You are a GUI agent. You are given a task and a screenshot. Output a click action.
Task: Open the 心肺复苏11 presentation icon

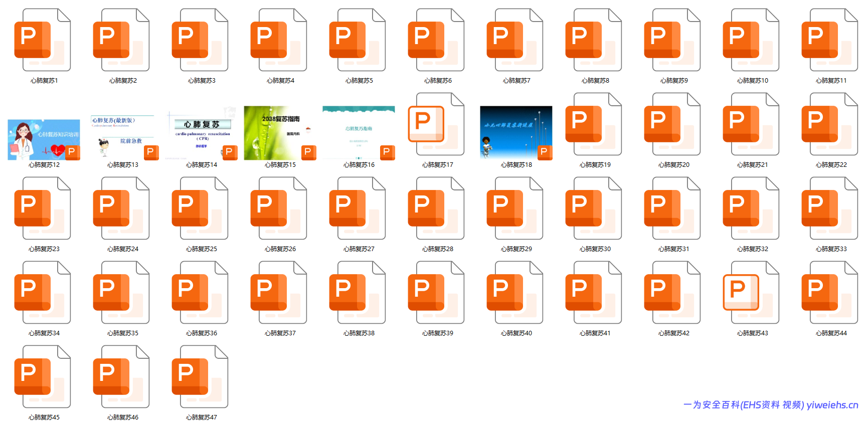830,40
